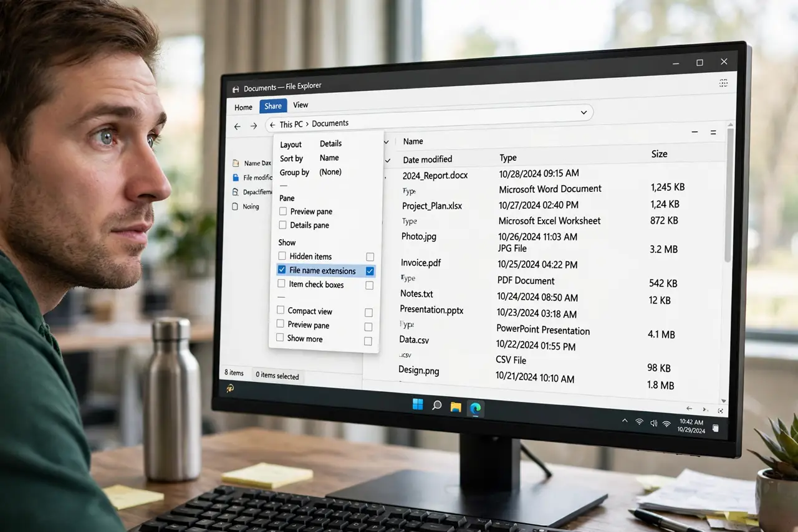Viewport: 798px width, 532px height.
Task: Click the arrow icon before This PC
Action: click(x=272, y=125)
